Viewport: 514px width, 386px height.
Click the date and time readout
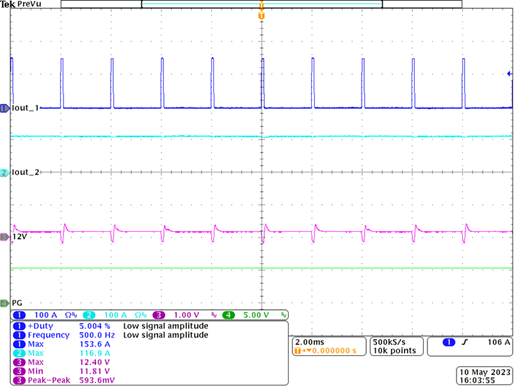tap(485, 376)
